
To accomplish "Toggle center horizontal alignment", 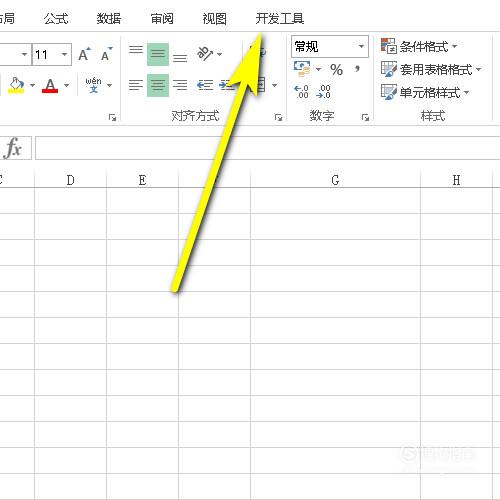I will click(158, 85).
